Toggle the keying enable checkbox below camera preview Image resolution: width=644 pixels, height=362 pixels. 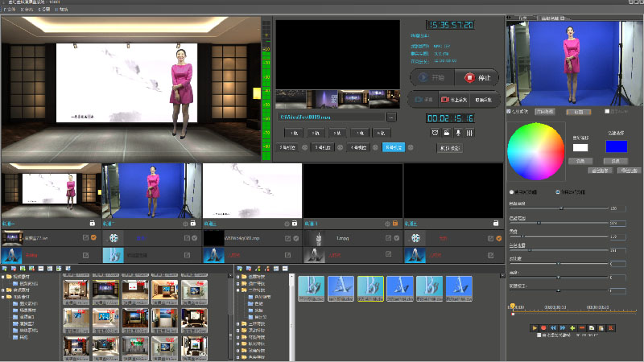point(509,111)
